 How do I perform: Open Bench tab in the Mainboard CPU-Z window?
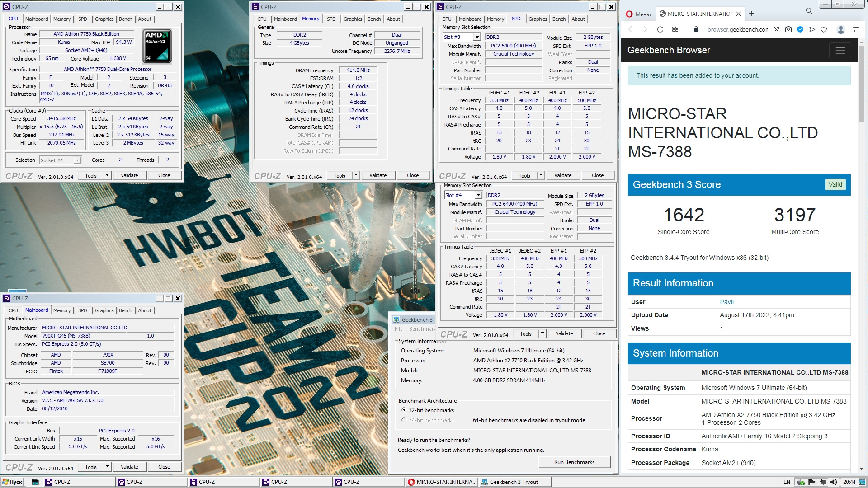click(125, 310)
